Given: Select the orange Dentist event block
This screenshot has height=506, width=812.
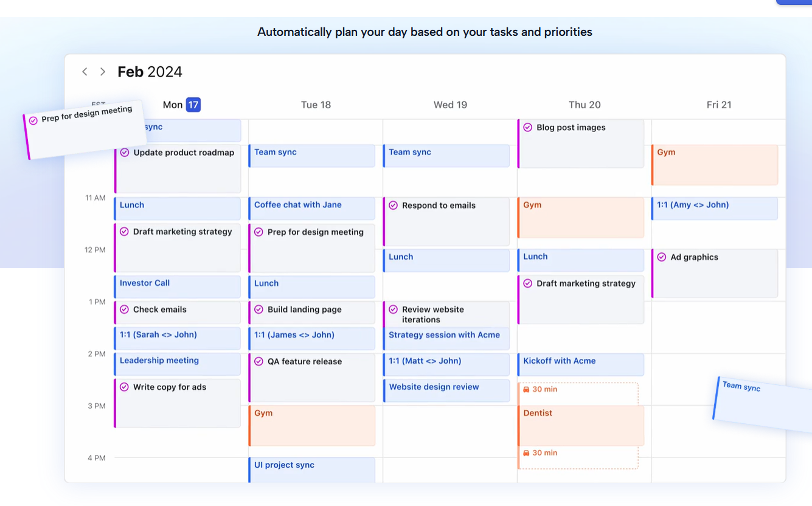Looking at the screenshot, I should pos(581,426).
